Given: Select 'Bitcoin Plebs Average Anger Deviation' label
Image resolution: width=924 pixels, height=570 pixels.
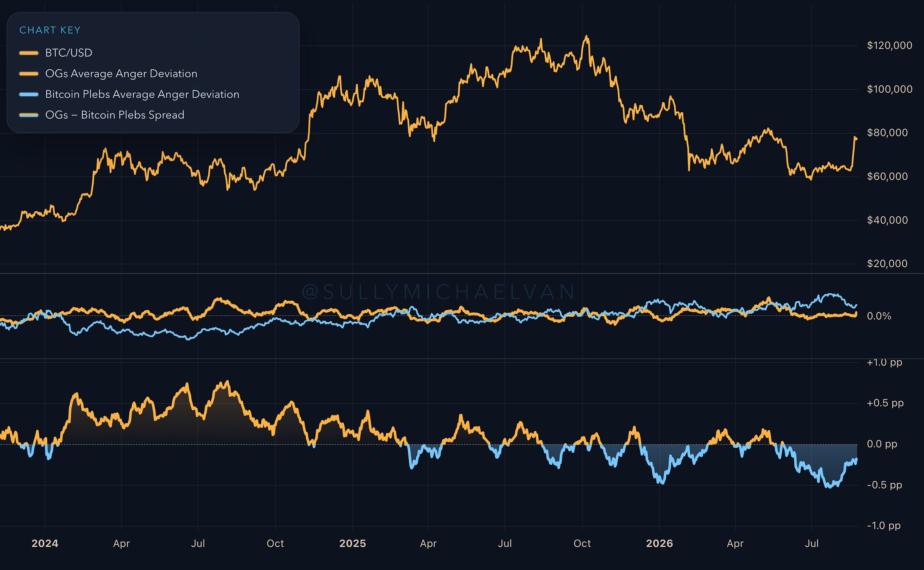Looking at the screenshot, I should point(142,94).
